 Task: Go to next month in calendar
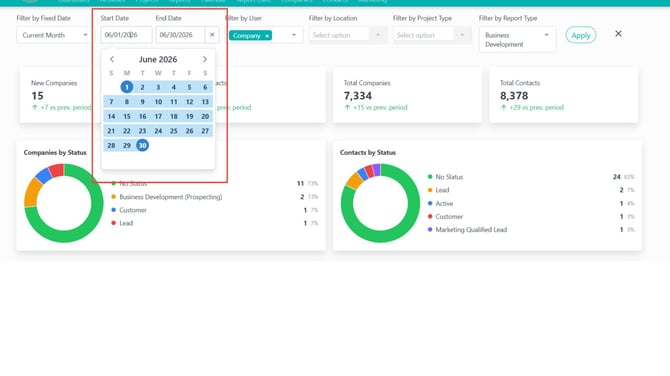pos(205,59)
